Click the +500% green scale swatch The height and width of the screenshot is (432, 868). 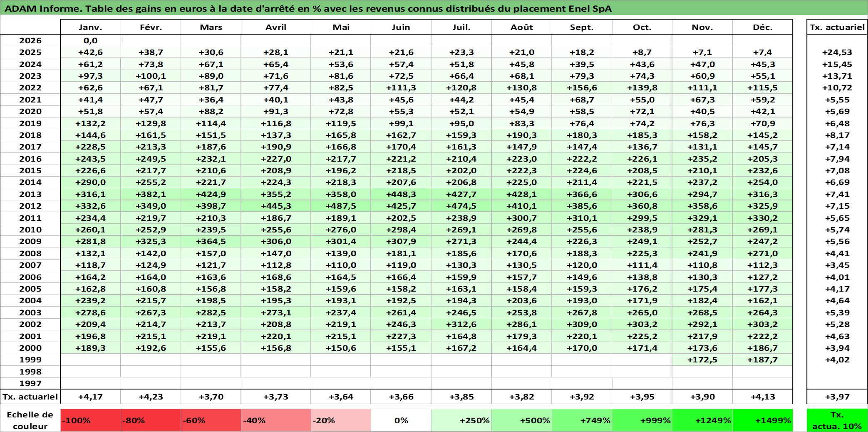click(522, 420)
